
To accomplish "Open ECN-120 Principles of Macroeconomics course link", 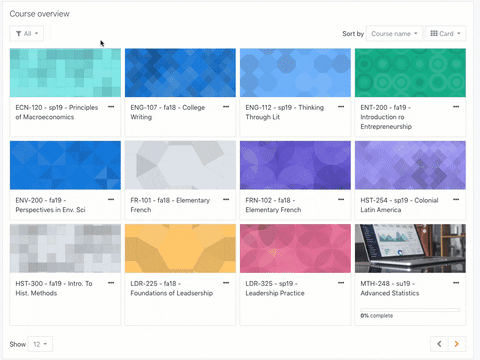I will coord(57,112).
